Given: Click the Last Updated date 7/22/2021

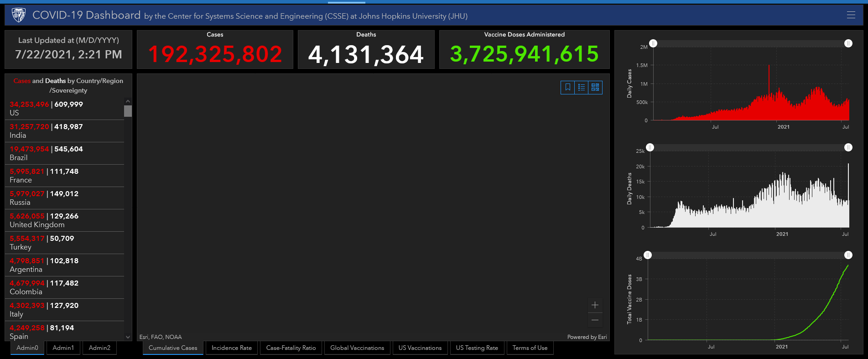Looking at the screenshot, I should 68,54.
